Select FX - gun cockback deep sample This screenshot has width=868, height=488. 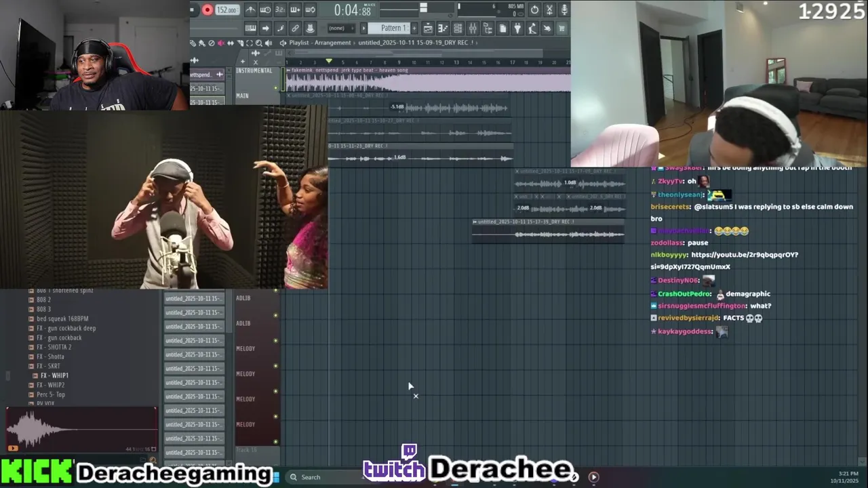[x=66, y=328]
